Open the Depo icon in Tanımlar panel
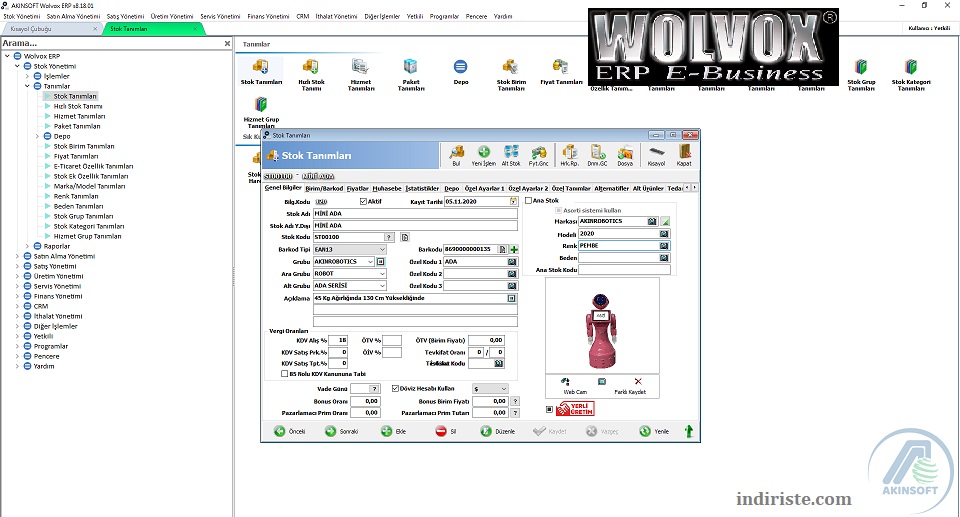This screenshot has height=517, width=960. tap(460, 72)
